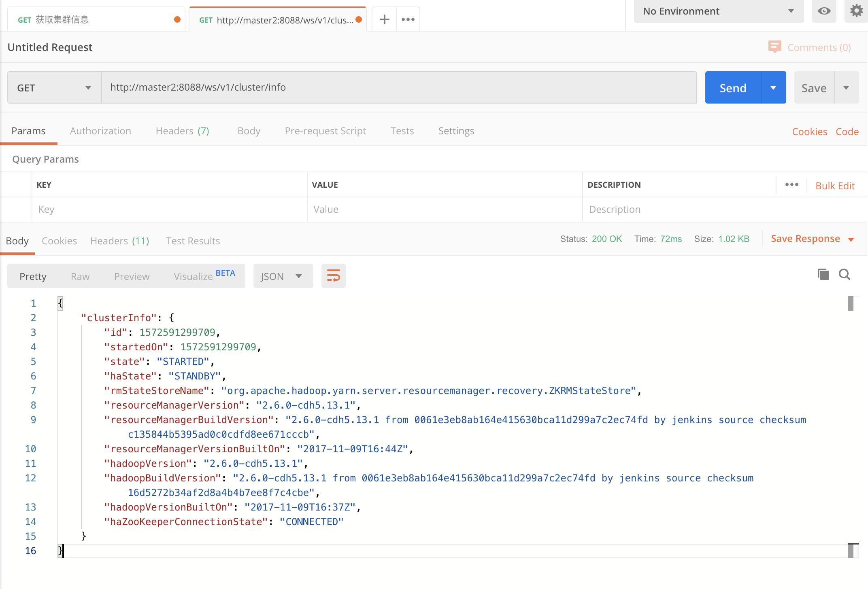Click the Comments speech bubble icon
Viewport: 868px width, 589px height.
[x=774, y=47]
